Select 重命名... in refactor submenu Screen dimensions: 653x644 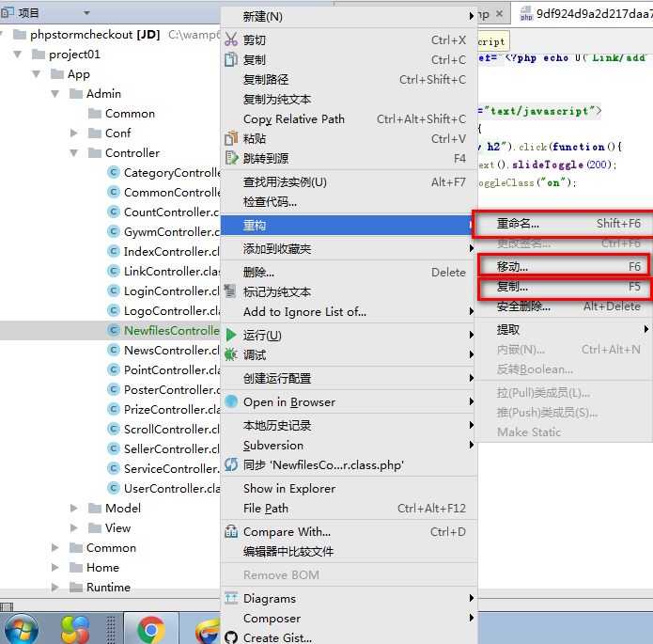point(563,224)
